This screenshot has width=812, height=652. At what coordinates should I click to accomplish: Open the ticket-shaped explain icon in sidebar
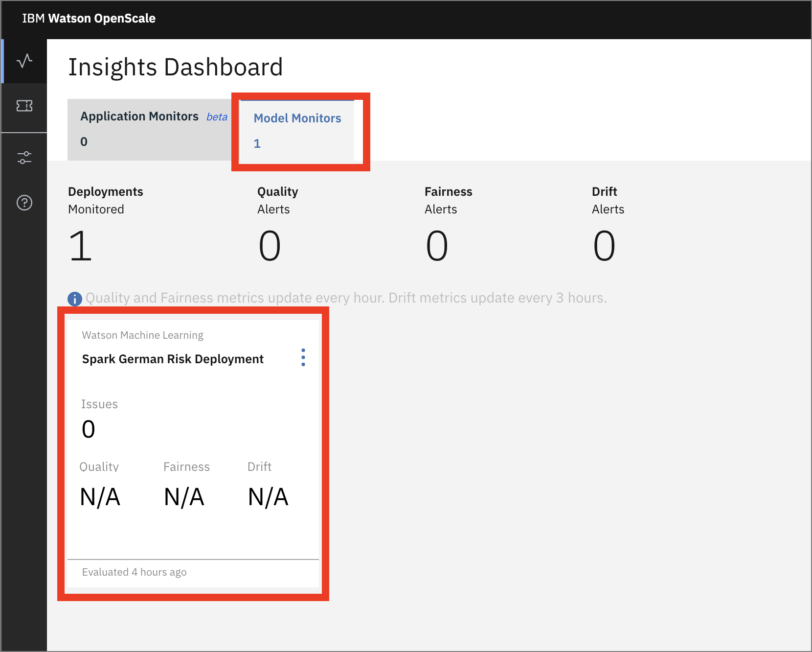click(24, 106)
